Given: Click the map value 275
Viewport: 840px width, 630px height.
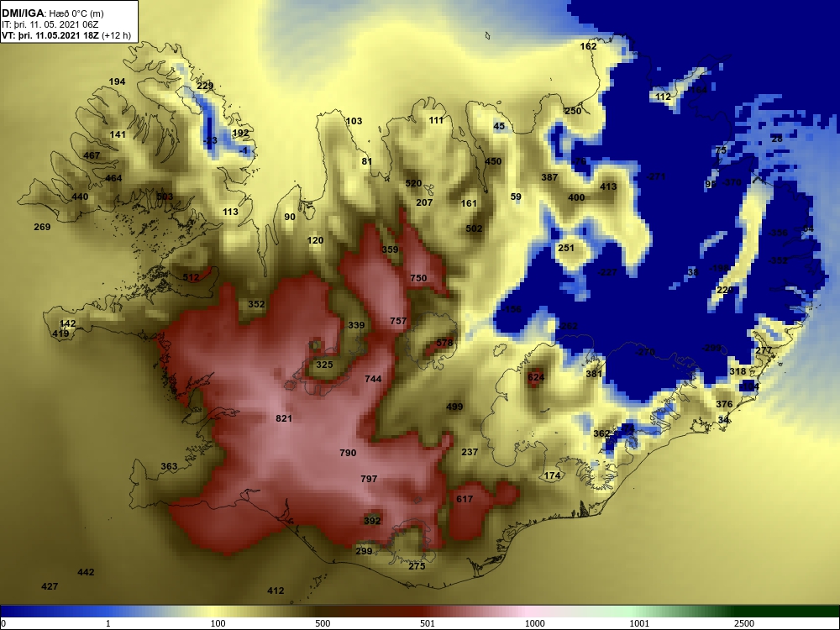Looking at the screenshot, I should [417, 566].
